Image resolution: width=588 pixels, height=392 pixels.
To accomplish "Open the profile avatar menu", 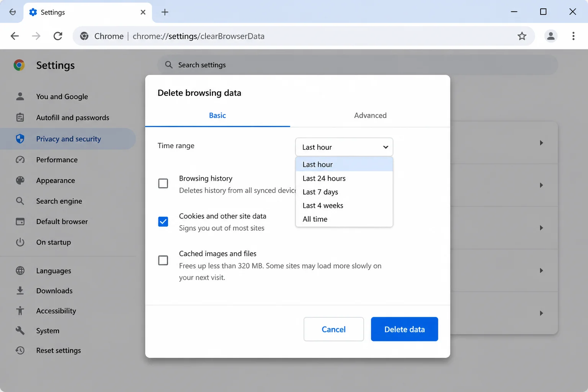I will pos(550,36).
